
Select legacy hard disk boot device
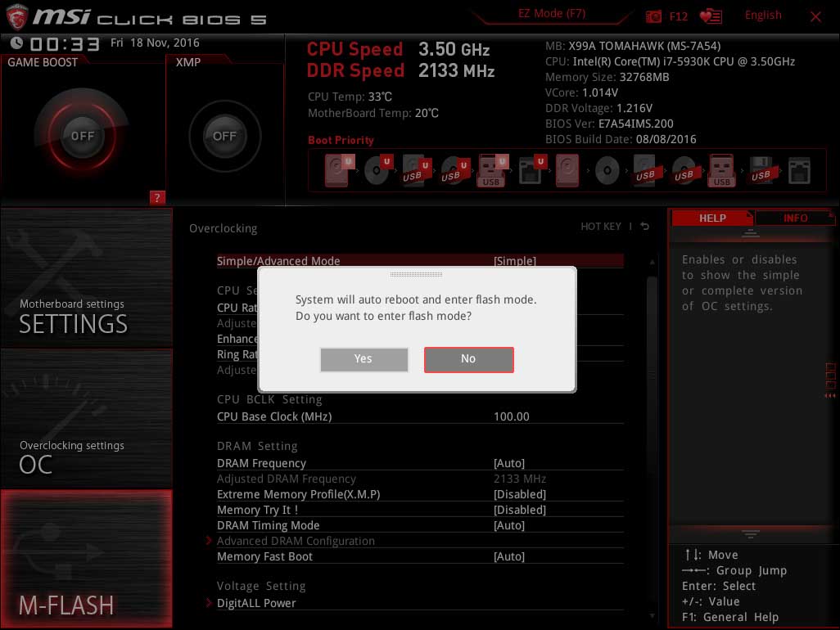click(x=567, y=170)
